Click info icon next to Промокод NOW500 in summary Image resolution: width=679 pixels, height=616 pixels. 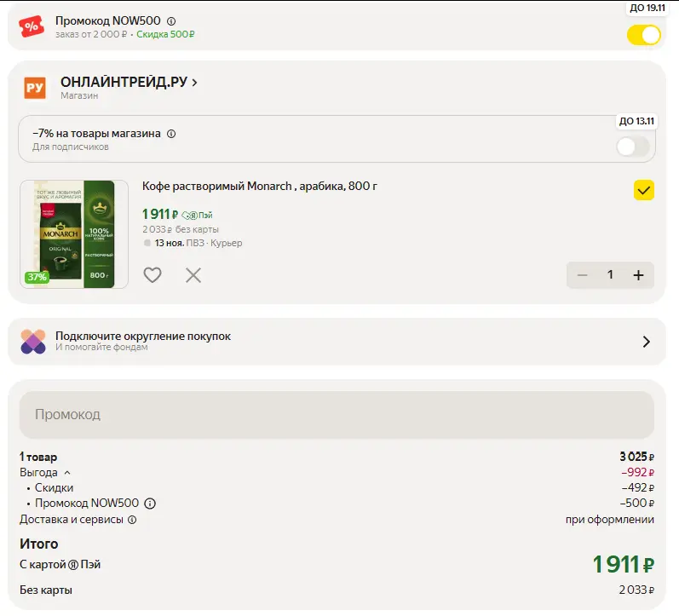click(x=150, y=504)
